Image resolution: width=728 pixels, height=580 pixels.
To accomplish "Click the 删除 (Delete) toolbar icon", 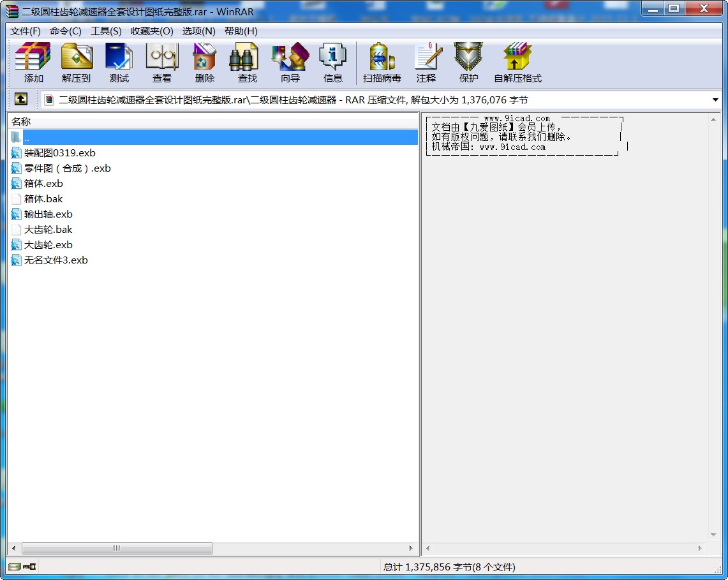I will (x=204, y=63).
